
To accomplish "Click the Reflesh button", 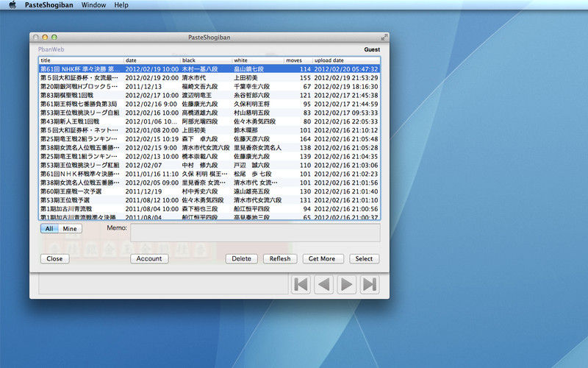I will click(x=280, y=259).
